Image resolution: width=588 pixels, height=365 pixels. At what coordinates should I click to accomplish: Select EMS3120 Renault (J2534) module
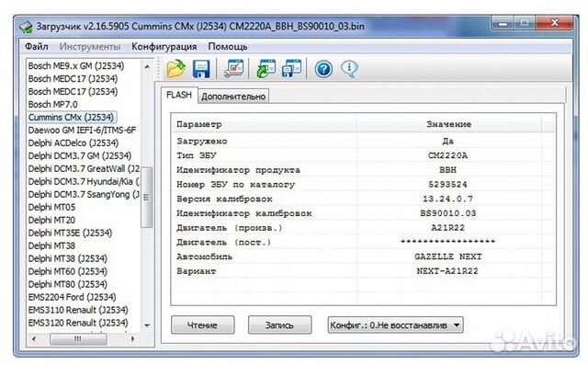click(78, 323)
